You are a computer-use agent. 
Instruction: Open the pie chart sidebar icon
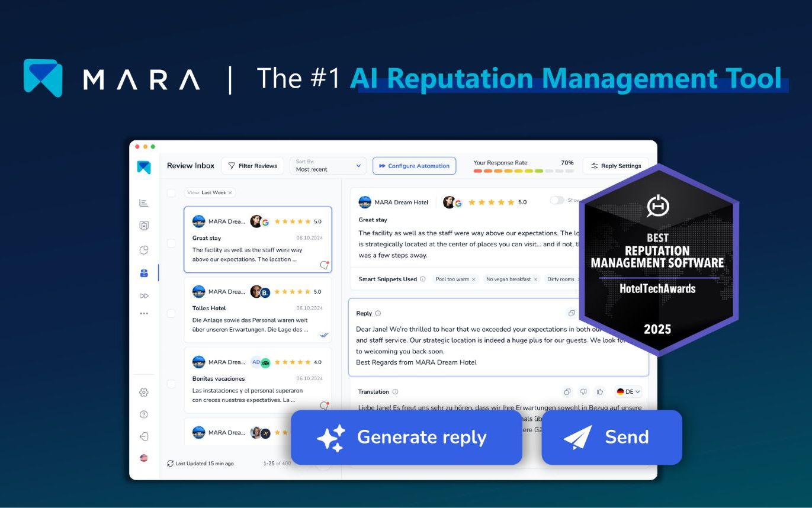tap(144, 250)
